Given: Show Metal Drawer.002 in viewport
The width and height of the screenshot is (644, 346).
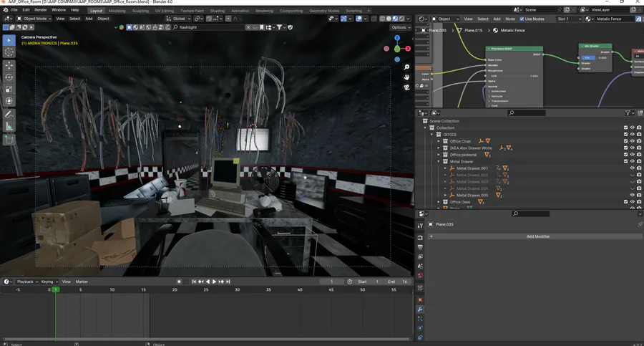Looking at the screenshot, I should [633, 175].
